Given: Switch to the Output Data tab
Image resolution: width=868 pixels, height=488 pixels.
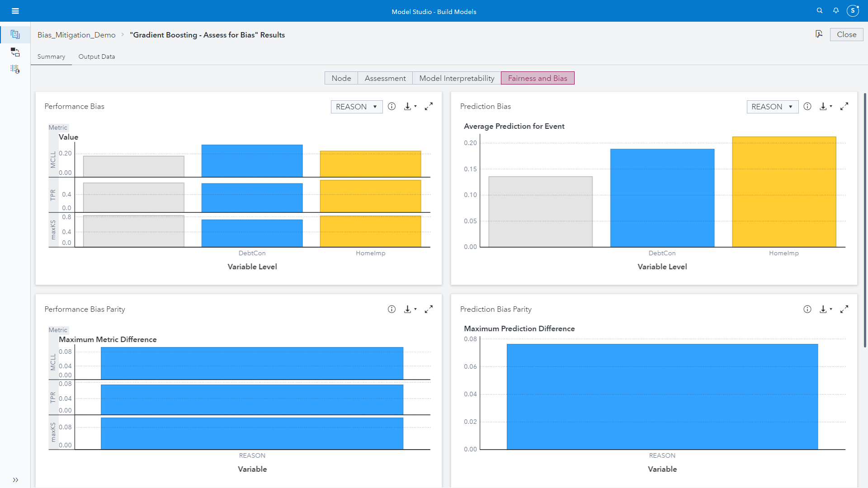Looking at the screenshot, I should 97,56.
